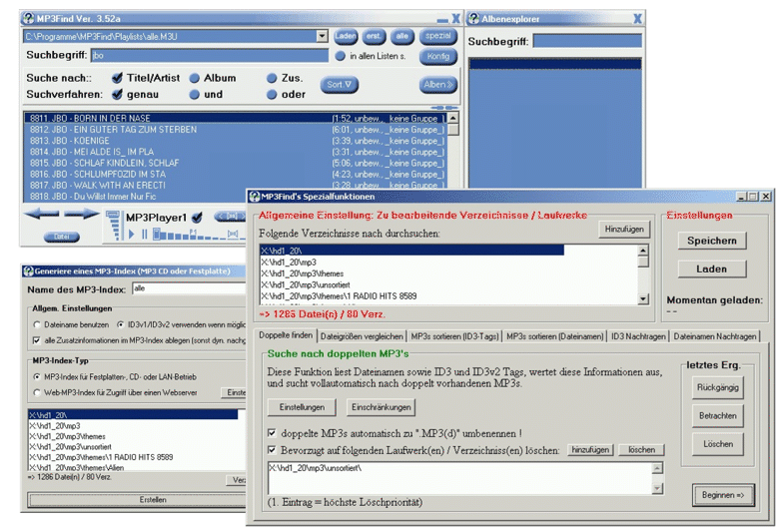Click the 'Beginnen =>' button

pyautogui.click(x=723, y=495)
